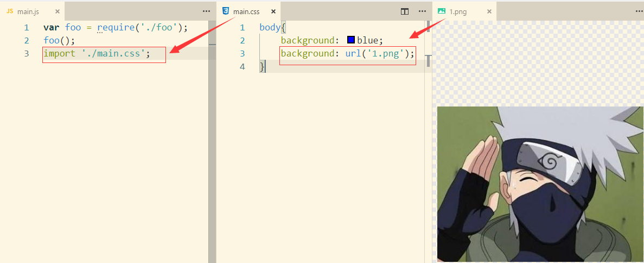This screenshot has width=644, height=263.
Task: Click the JS file icon on main.js tab
Action: pos(10,11)
